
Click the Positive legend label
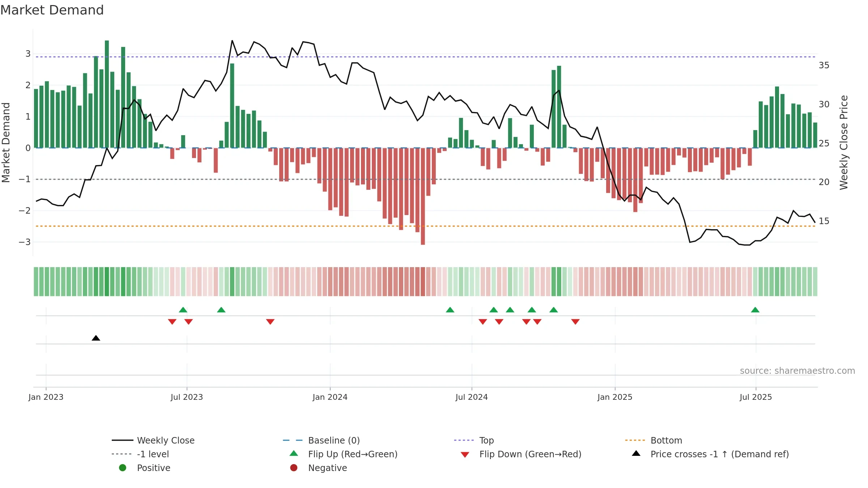(153, 468)
